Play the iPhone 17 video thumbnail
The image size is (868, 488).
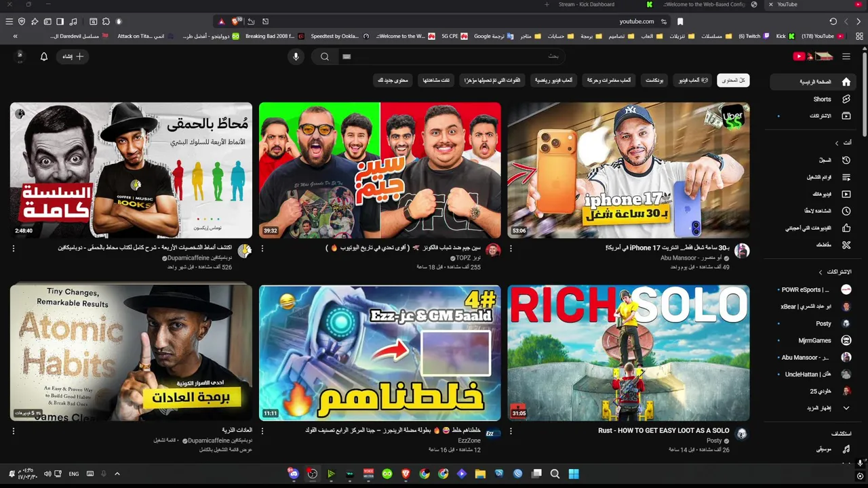[x=628, y=170]
